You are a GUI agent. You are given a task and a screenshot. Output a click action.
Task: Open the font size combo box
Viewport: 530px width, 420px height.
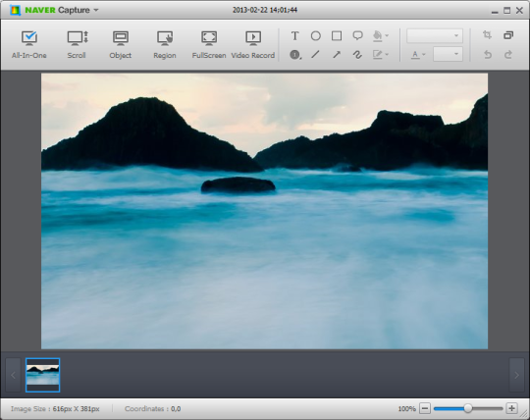(448, 54)
